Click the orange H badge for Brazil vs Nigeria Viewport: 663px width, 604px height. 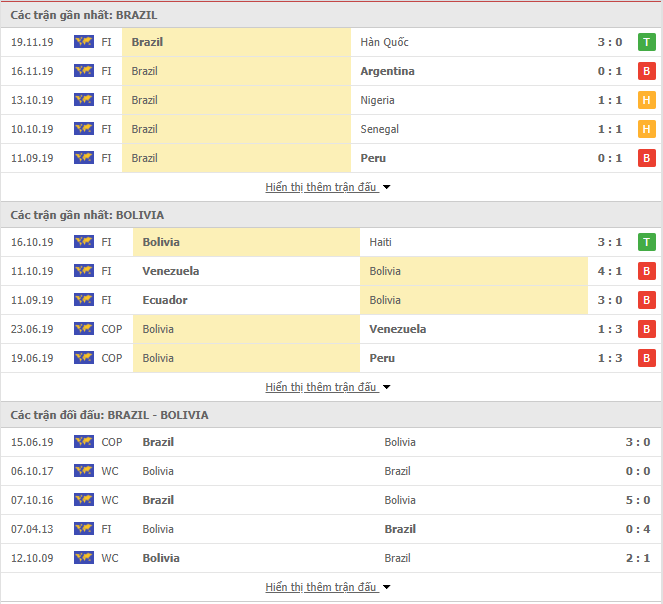[x=647, y=100]
